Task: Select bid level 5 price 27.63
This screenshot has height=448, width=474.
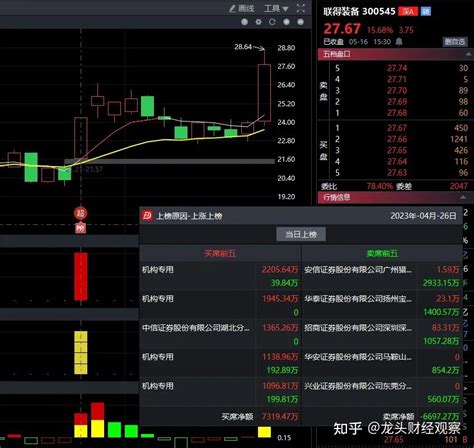Action: [x=397, y=173]
